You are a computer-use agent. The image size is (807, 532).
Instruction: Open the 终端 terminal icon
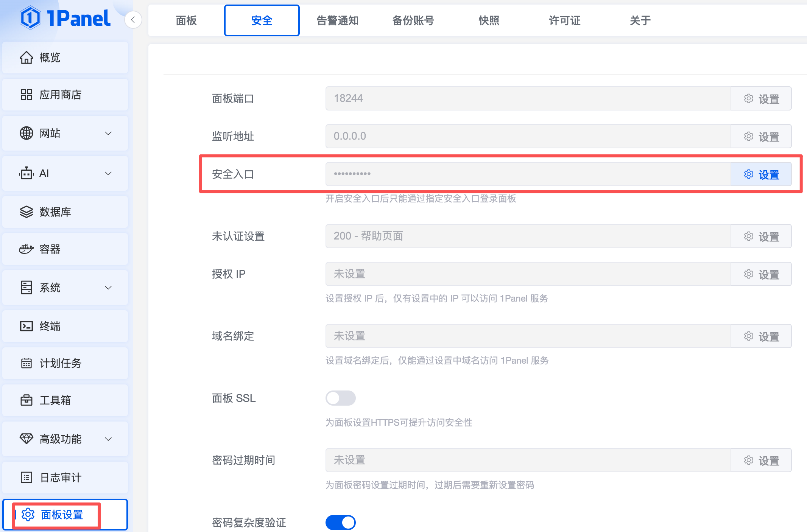26,326
